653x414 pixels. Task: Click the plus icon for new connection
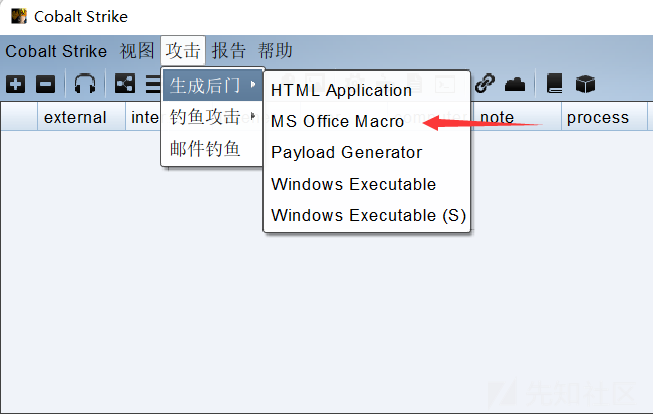15,84
